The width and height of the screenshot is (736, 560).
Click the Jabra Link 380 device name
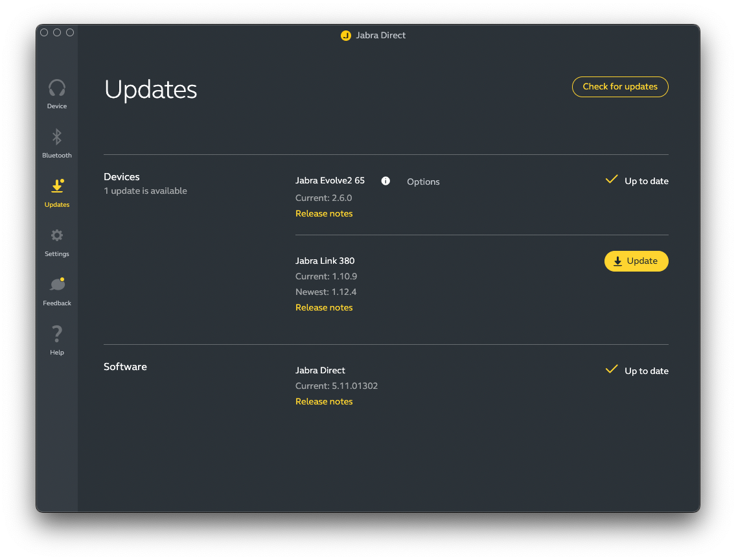[x=325, y=261]
